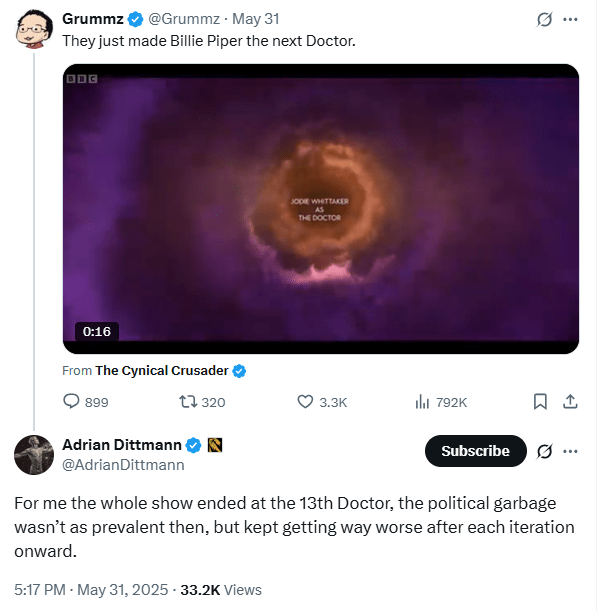This screenshot has width=608, height=611.
Task: Play the Doctor Who video clip
Action: point(320,208)
